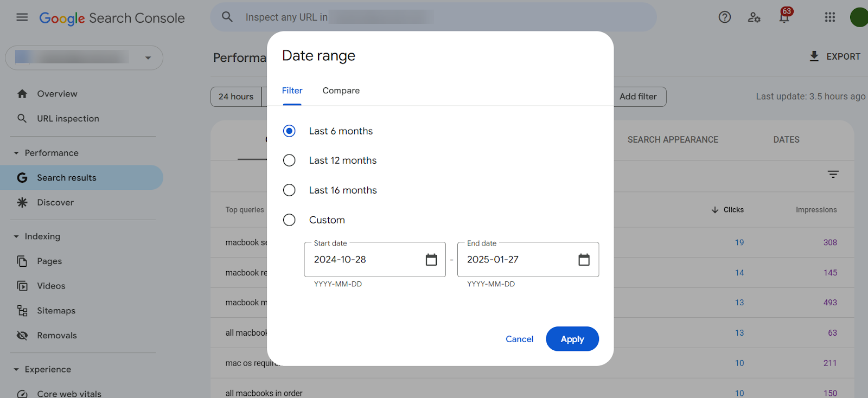868x398 pixels.
Task: Click the Overview home icon
Action: tap(22, 94)
